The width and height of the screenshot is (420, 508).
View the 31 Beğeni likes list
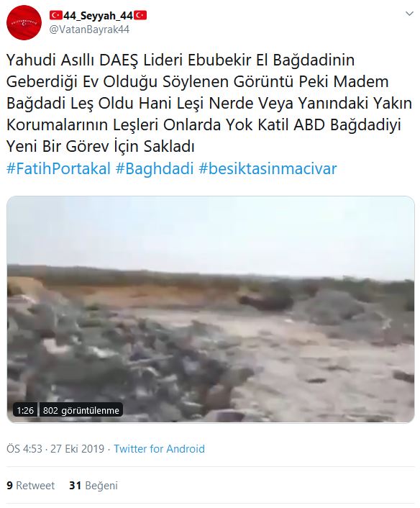[x=93, y=485]
